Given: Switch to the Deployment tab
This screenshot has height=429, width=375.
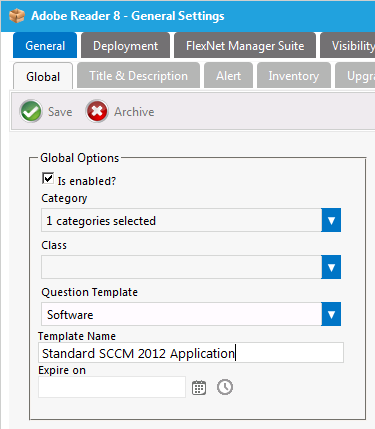Looking at the screenshot, I should pos(125,46).
